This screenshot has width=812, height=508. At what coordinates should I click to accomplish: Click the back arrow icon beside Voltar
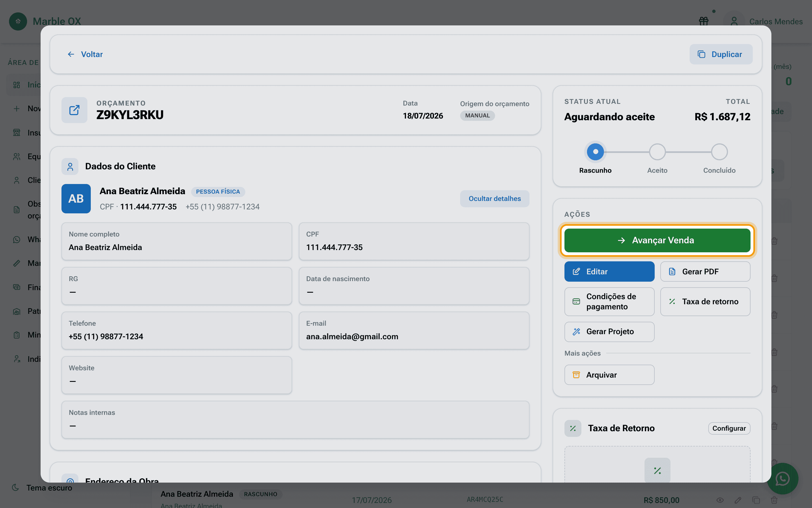71,54
